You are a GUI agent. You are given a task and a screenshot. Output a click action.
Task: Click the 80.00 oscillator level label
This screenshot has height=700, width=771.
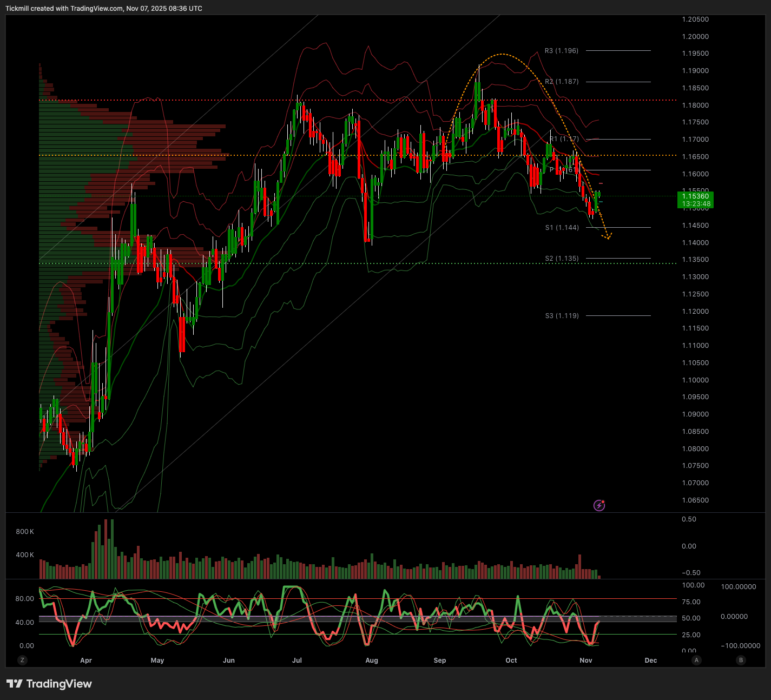(x=25, y=599)
